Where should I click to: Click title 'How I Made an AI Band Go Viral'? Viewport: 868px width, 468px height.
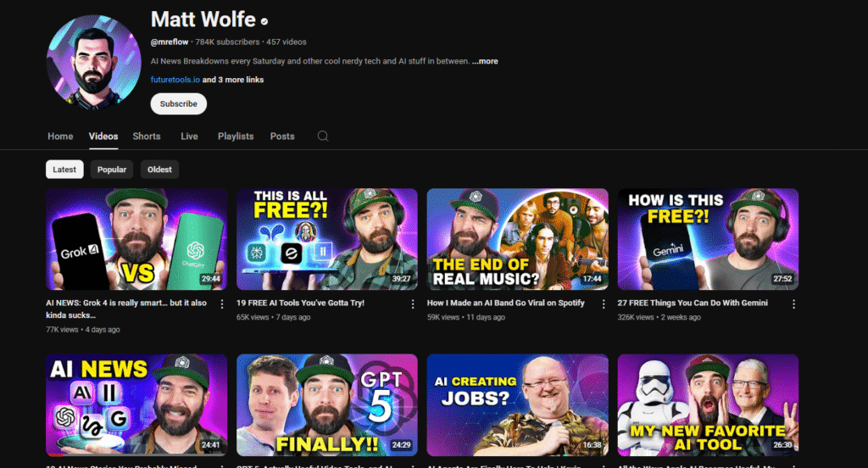(x=506, y=303)
